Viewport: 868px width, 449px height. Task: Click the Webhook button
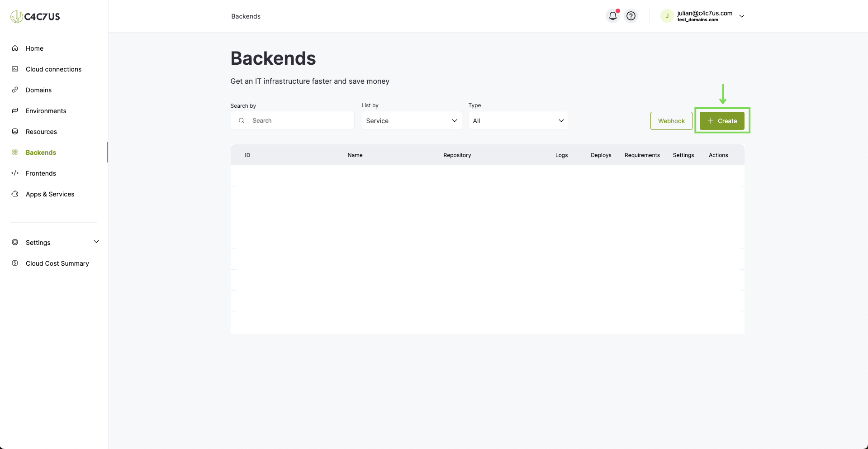tap(671, 121)
